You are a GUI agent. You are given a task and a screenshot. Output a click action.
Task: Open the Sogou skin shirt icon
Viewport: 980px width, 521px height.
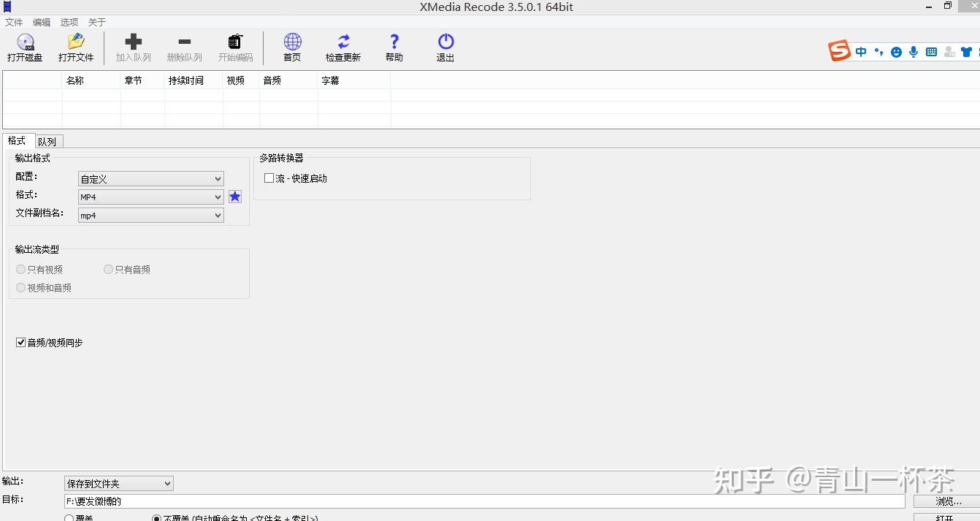[x=967, y=52]
